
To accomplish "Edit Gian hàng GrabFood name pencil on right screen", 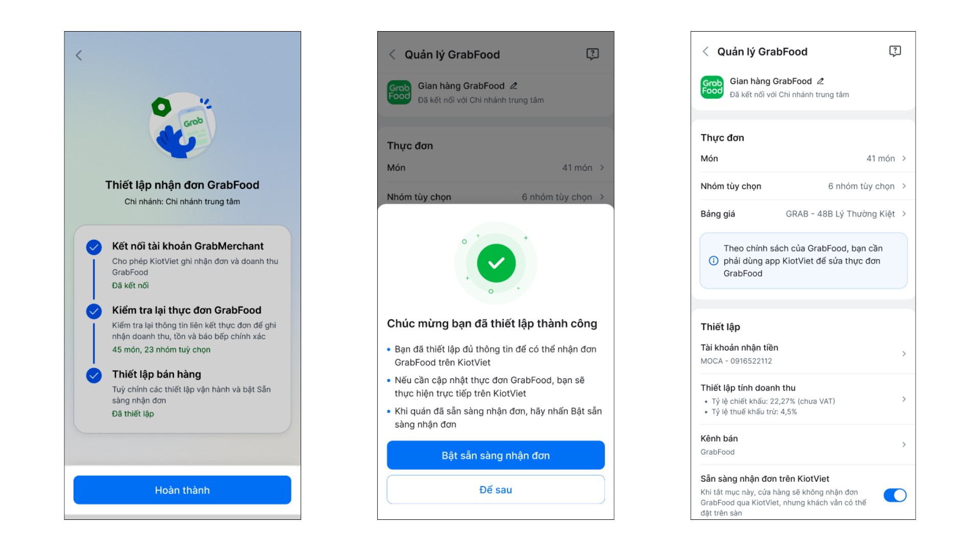I will tap(821, 81).
